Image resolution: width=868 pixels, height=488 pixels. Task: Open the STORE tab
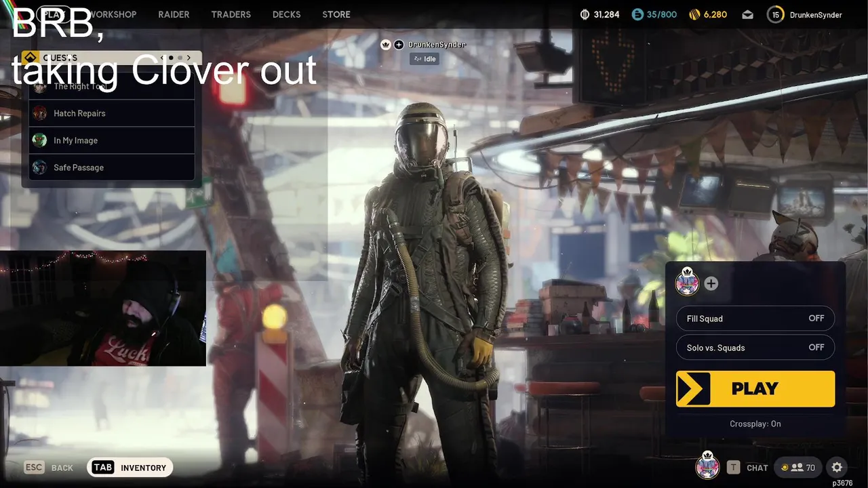[x=336, y=14]
